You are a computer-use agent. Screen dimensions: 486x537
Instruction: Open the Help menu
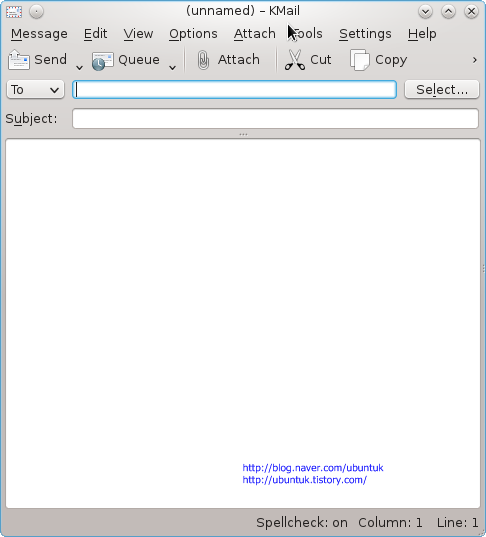pos(422,34)
